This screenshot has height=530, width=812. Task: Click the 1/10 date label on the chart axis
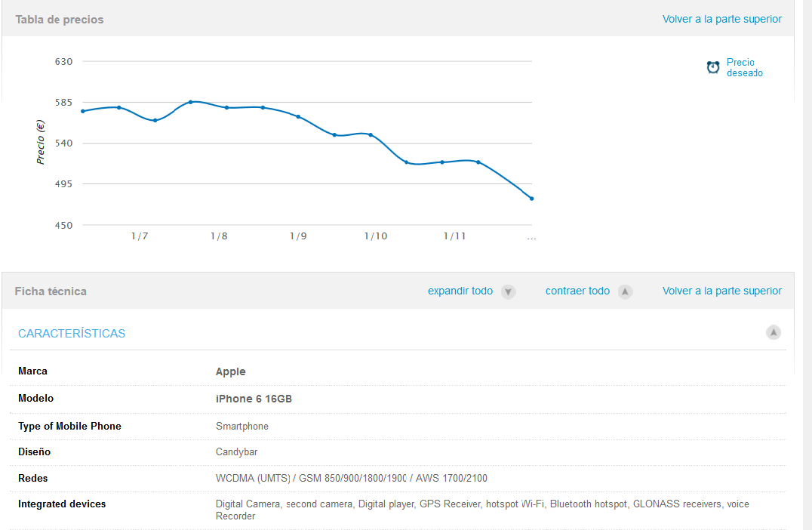point(375,236)
